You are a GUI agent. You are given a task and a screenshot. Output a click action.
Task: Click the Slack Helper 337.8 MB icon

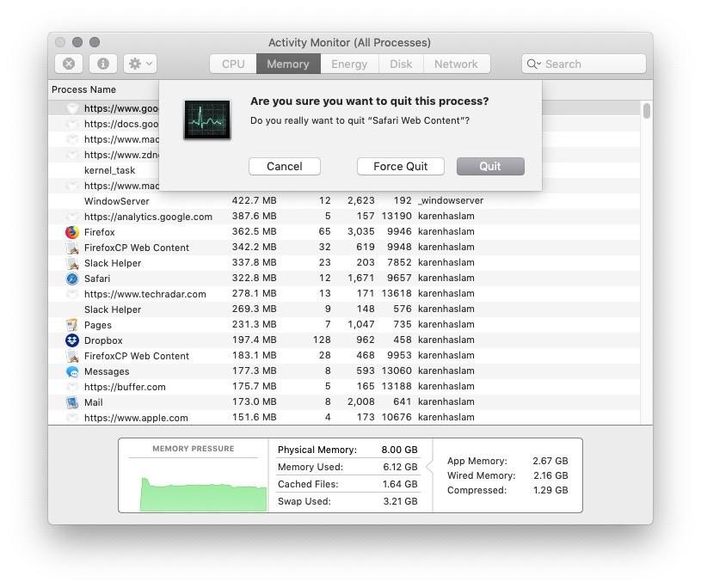coord(72,263)
